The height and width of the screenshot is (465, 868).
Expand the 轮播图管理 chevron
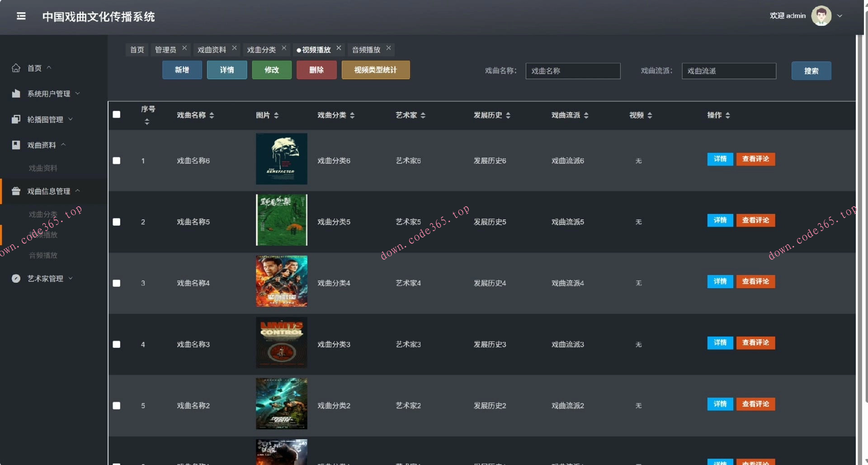(x=70, y=119)
